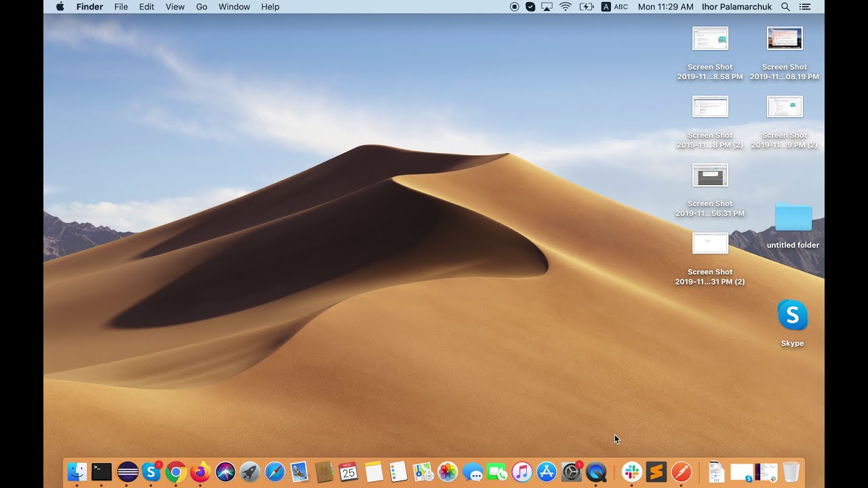868x488 pixels.
Task: Open Calendar showing Nov 25
Action: tap(349, 472)
